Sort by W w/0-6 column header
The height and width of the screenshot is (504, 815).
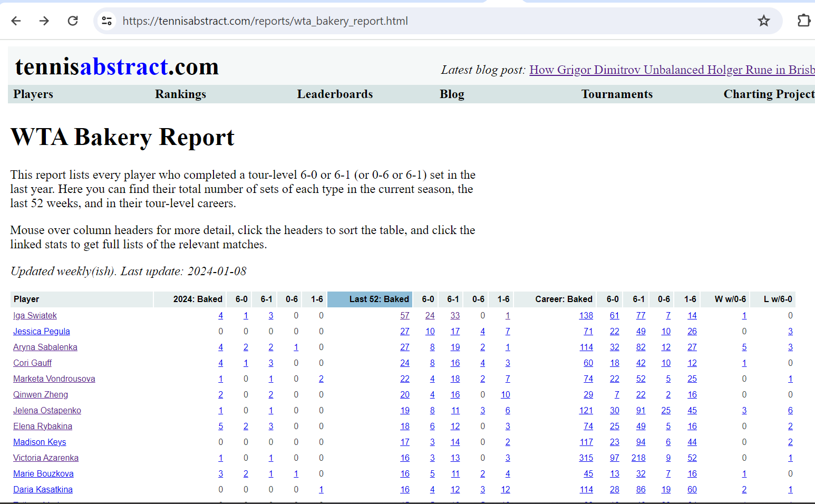(730, 299)
